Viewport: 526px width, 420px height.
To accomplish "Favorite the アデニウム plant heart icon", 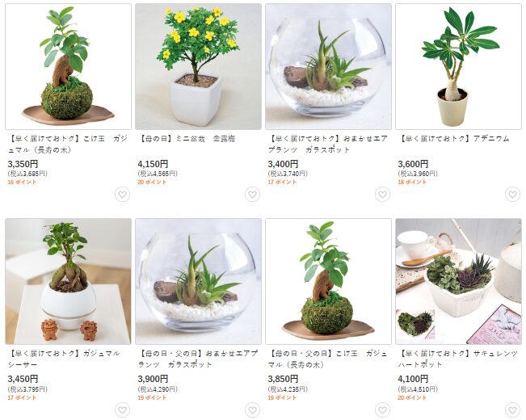I will pyautogui.click(x=512, y=195).
